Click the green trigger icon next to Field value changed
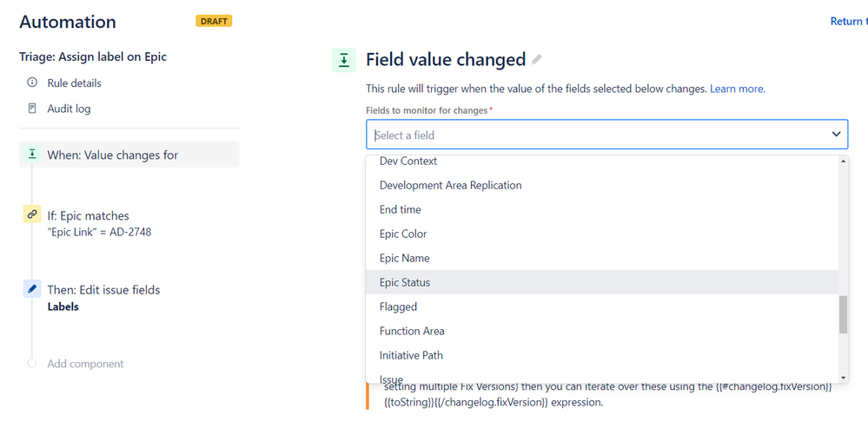 [x=344, y=60]
